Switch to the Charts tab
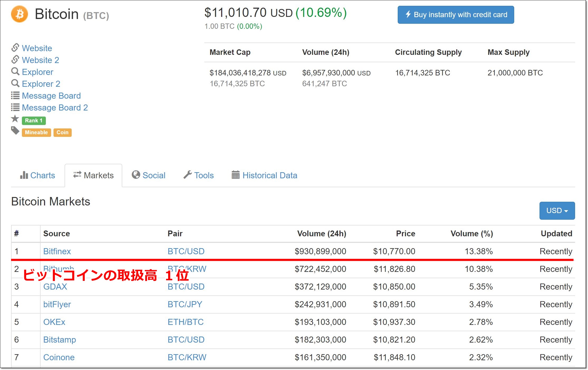 38,175
